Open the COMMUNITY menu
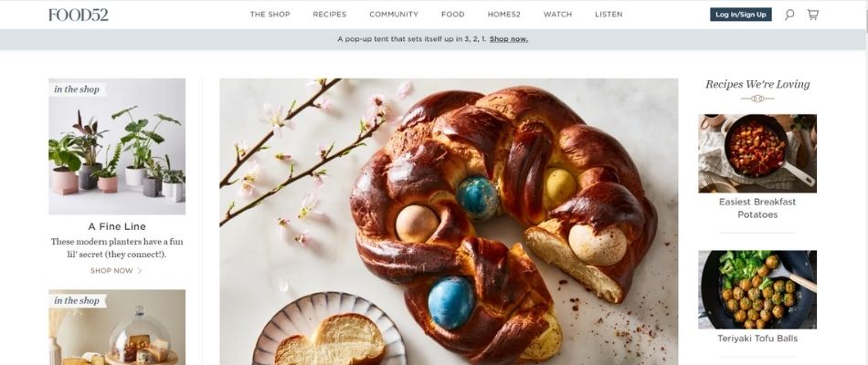 tap(394, 15)
